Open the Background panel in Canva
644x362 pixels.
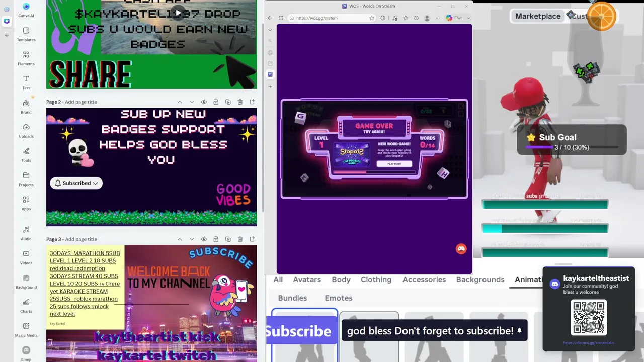pos(26,281)
